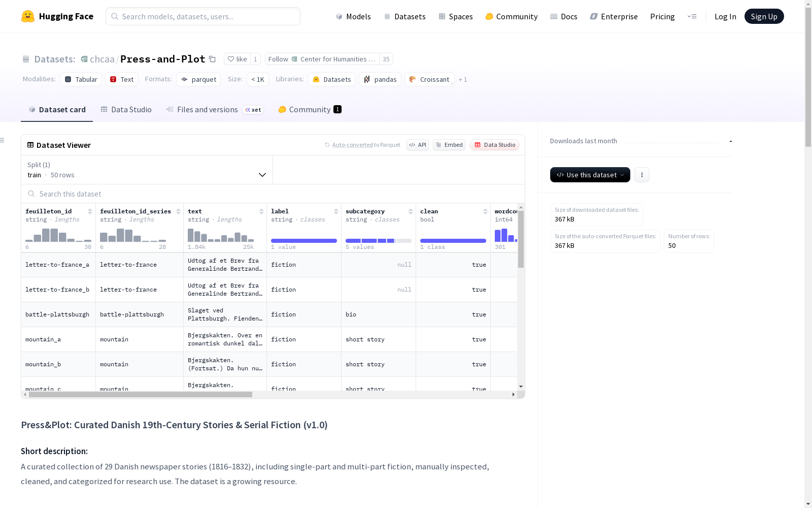Click the API button in Dataset Viewer

point(418,145)
